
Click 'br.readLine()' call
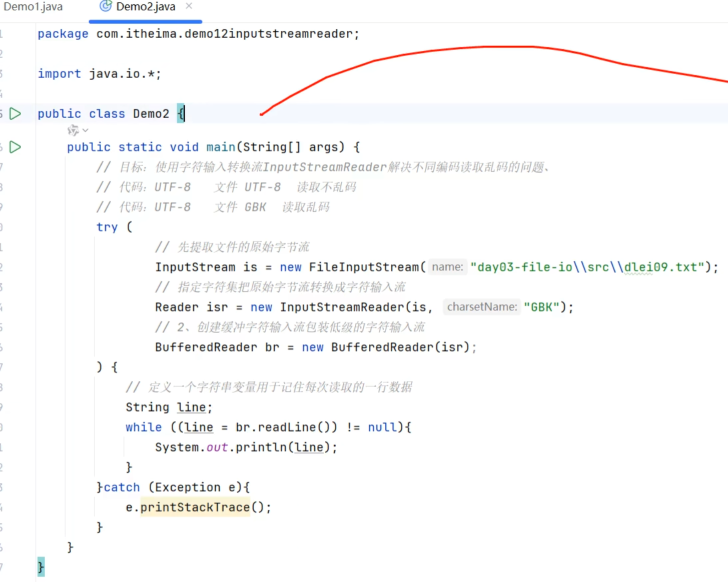coord(283,427)
